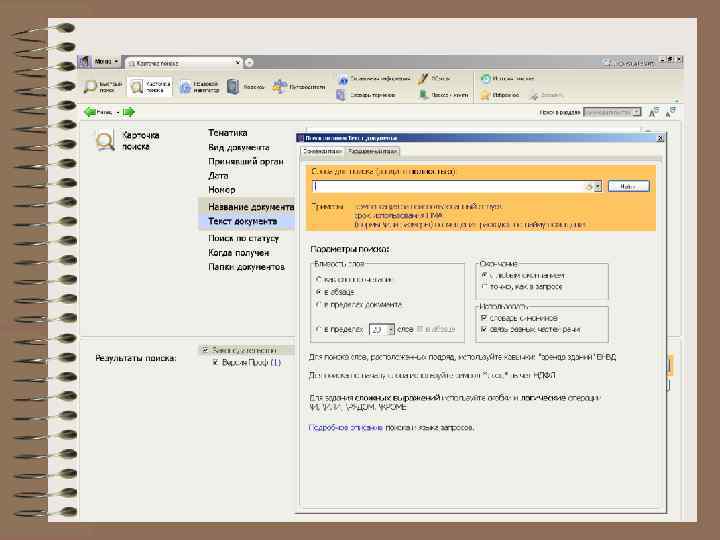Select the Название документа field

pos(251,207)
